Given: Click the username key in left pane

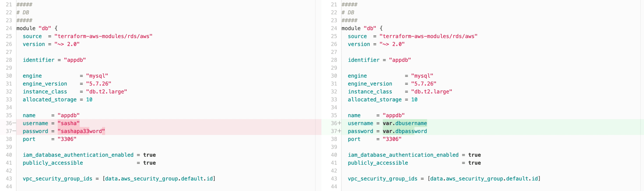Looking at the screenshot, I should click(x=35, y=123).
